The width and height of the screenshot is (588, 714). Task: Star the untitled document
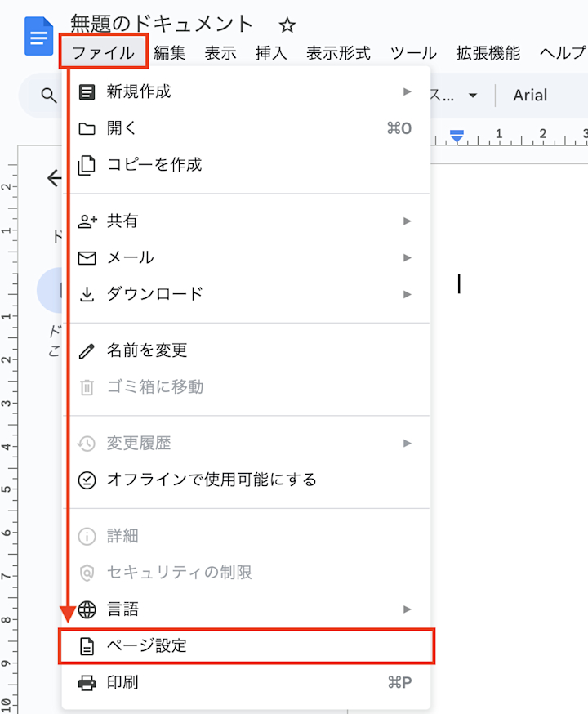[287, 25]
